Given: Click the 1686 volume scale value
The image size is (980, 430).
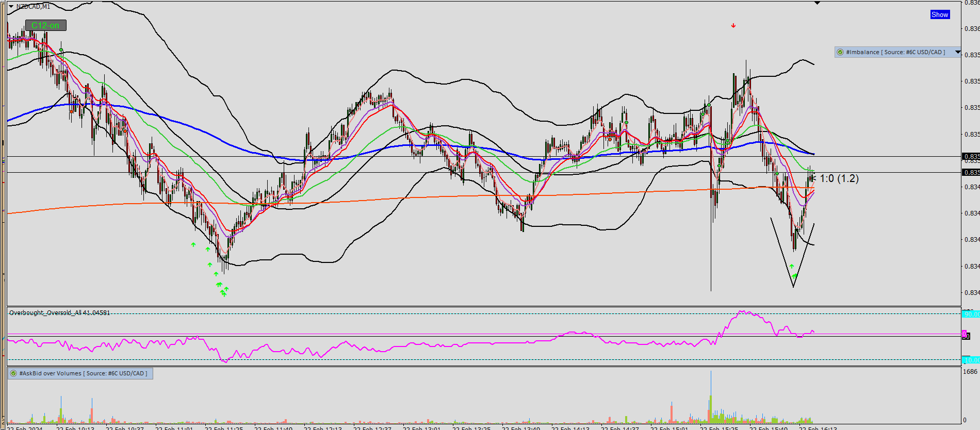Looking at the screenshot, I should (x=970, y=372).
